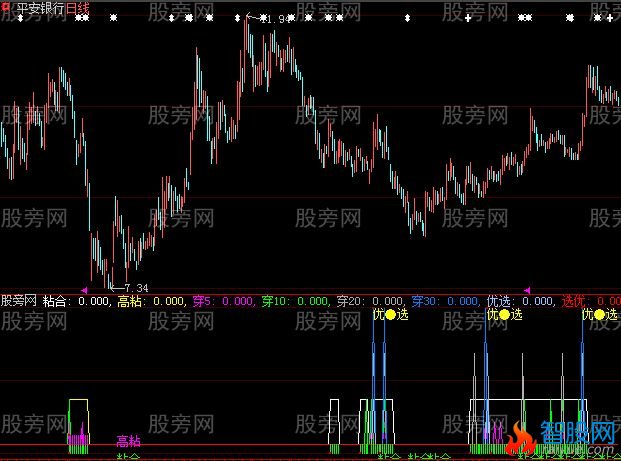Image resolution: width=621 pixels, height=461 pixels.
Task: Click the 11.94 high price label
Action: pos(276,19)
